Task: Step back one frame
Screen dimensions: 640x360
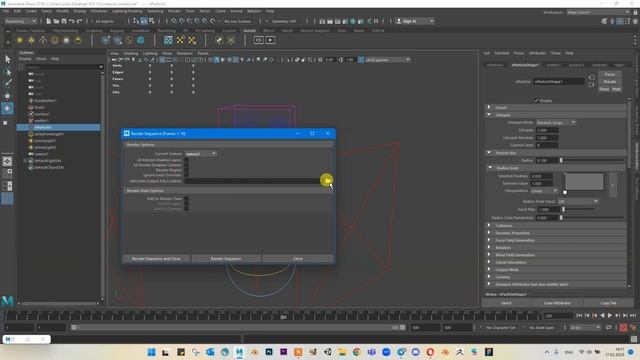Action: click(587, 315)
